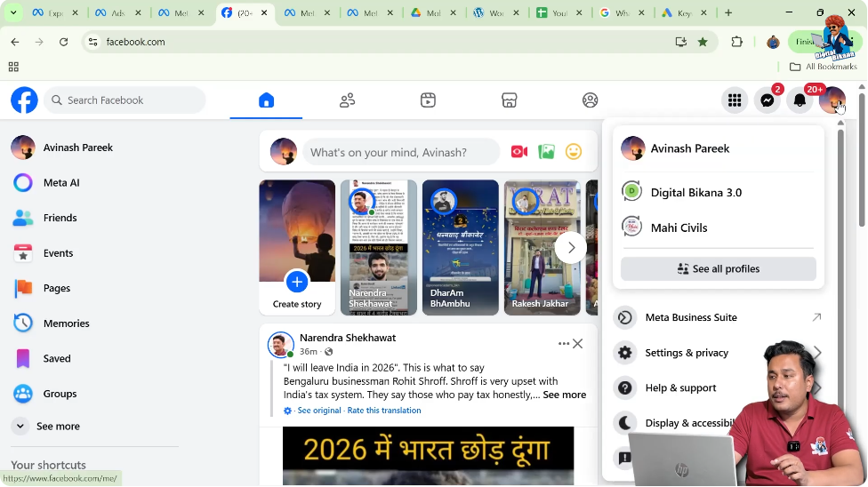Open Messenger chats icon
The width and height of the screenshot is (868, 487).
[768, 100]
